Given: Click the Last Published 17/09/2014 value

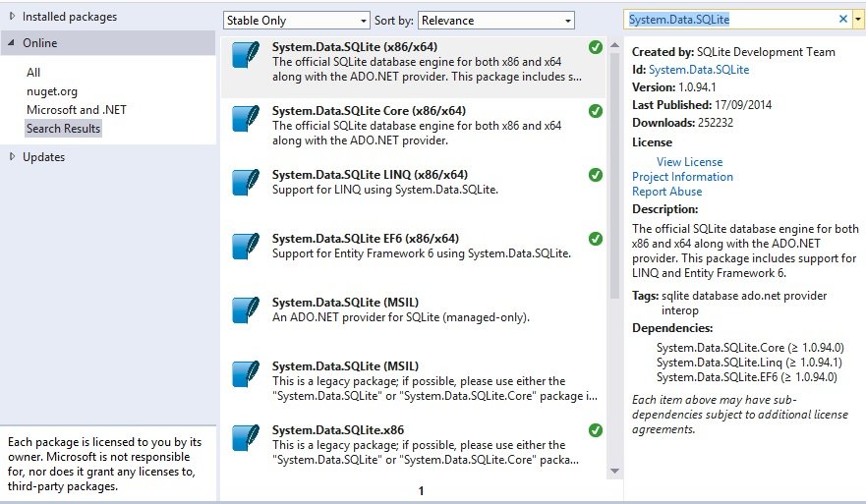Looking at the screenshot, I should click(x=743, y=105).
